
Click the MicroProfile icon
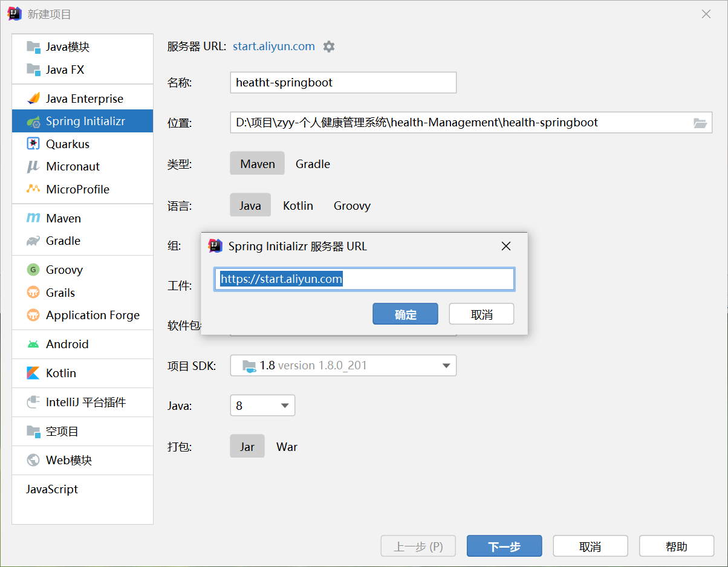pyautogui.click(x=33, y=189)
